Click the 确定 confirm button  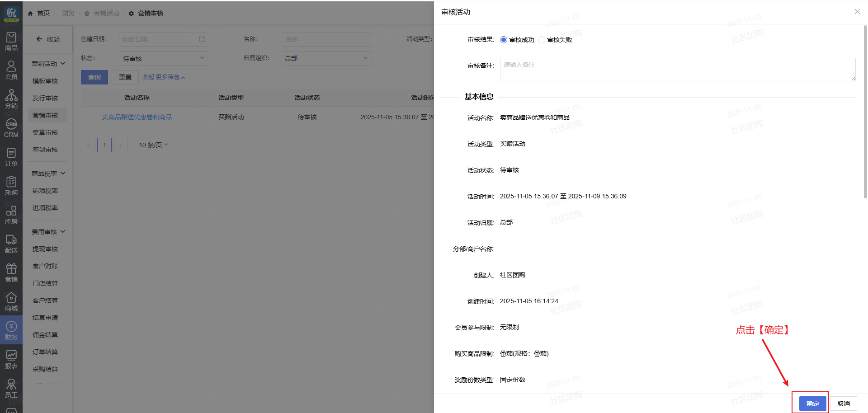point(812,403)
